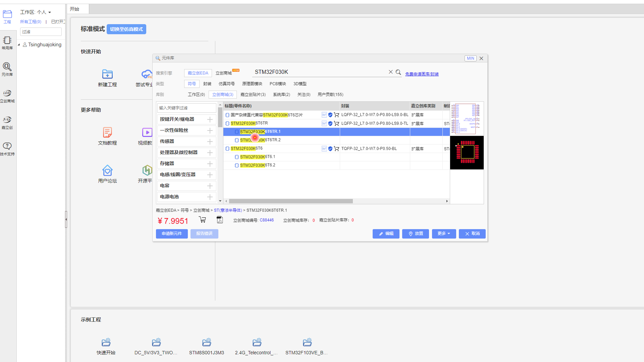
Task: Click cart icon in STM32F030K6T6TR row
Action: [x=336, y=123]
